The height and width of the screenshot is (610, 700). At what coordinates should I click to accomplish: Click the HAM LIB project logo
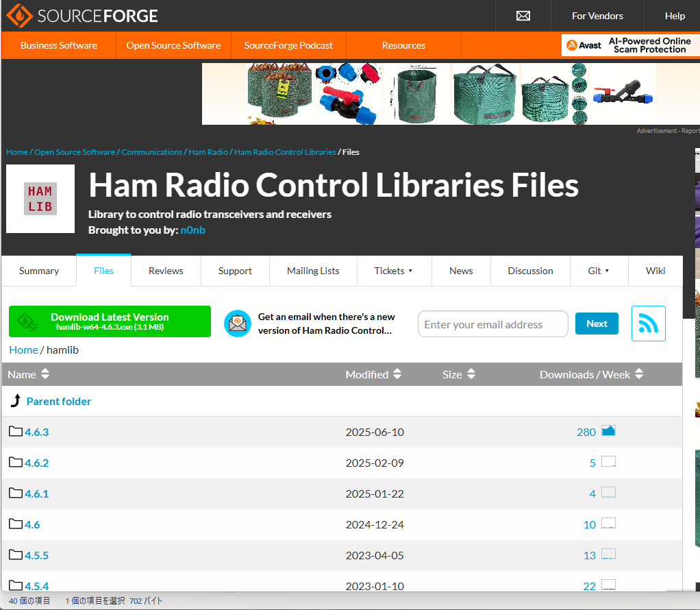40,199
